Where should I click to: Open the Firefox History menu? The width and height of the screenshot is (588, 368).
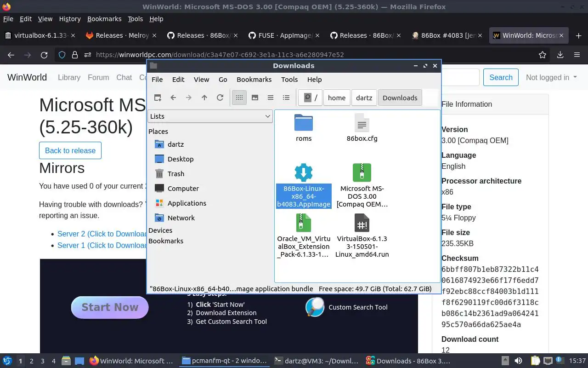70,19
